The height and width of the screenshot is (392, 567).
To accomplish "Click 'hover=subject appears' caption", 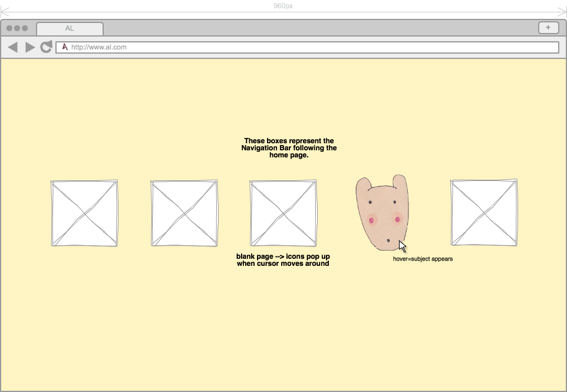I will 423,259.
